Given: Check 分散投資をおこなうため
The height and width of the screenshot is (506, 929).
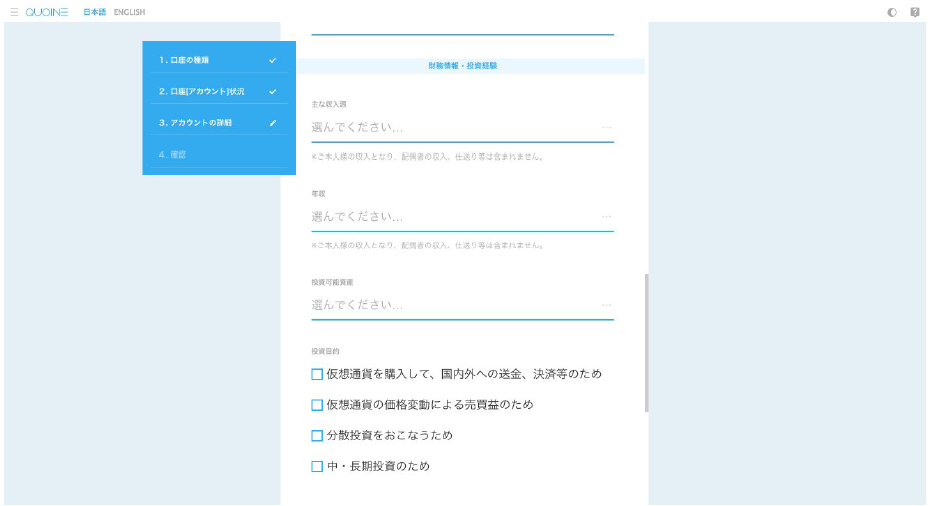Looking at the screenshot, I should (x=317, y=436).
